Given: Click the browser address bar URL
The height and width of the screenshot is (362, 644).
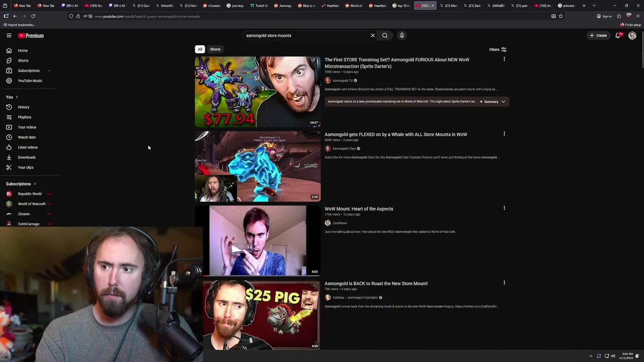Looking at the screenshot, I should (x=147, y=17).
